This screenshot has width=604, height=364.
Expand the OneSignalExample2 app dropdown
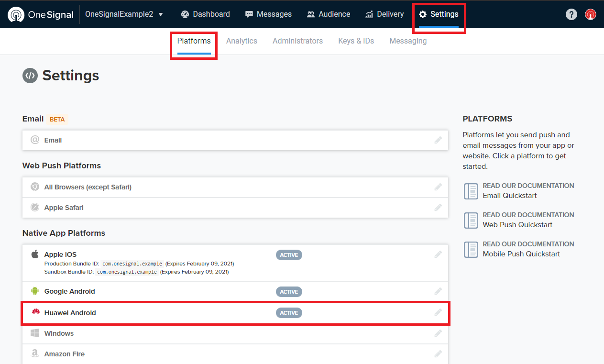(x=124, y=14)
